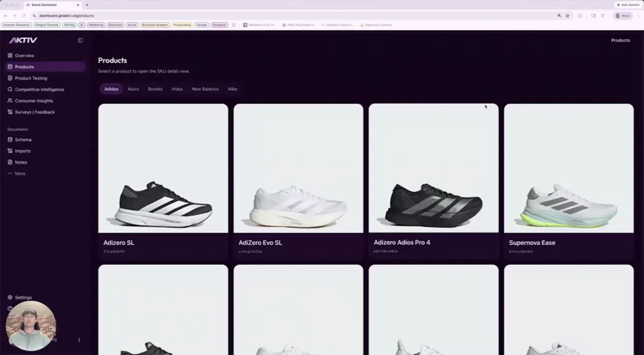Viewport: 644px width, 355px height.
Task: Reload the browser page
Action: tap(23, 16)
